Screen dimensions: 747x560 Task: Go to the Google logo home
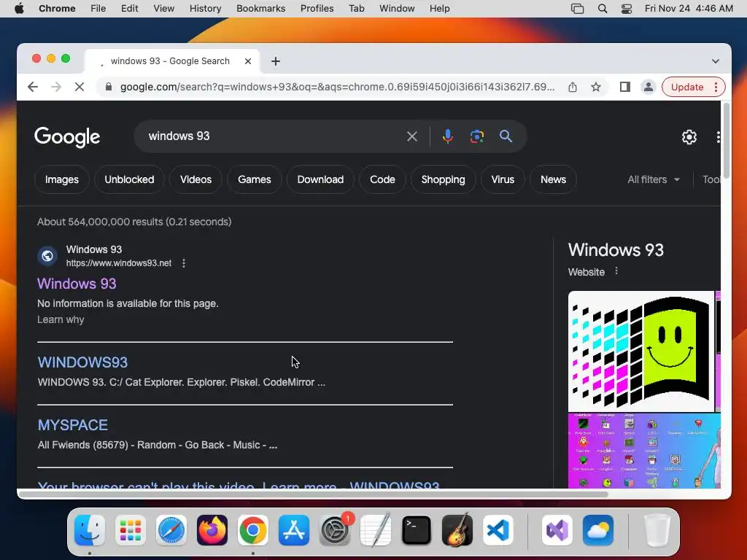(x=67, y=137)
